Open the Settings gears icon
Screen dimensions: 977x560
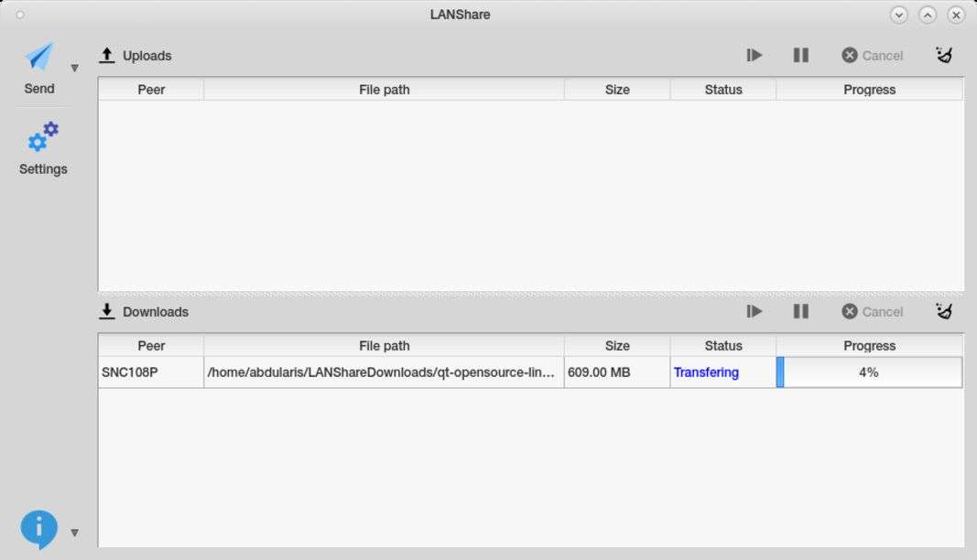pyautogui.click(x=43, y=137)
